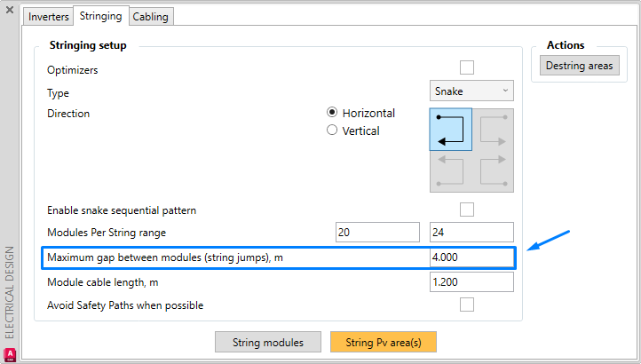Switch to the Inverters tab

coord(48,17)
